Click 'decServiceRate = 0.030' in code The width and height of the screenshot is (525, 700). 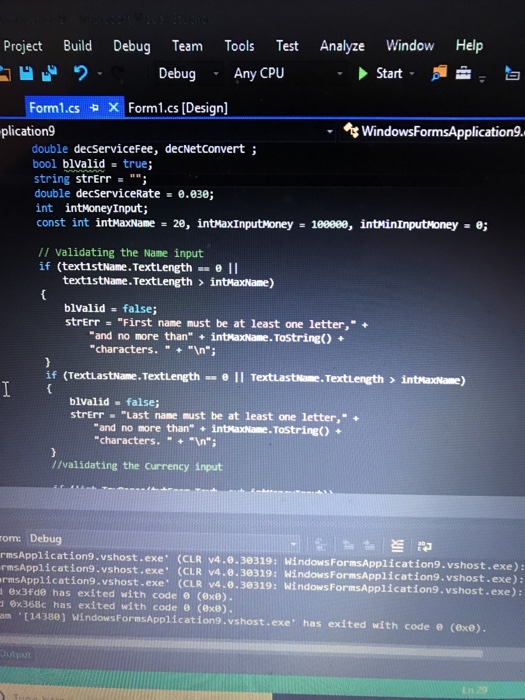(143, 194)
